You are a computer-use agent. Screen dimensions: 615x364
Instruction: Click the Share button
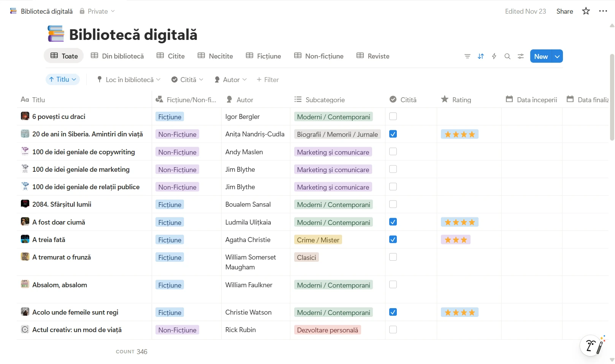point(564,11)
